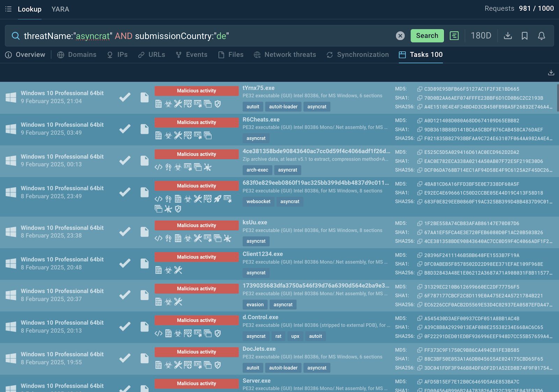The height and width of the screenshot is (392, 559).
Task: Clear the search query with the X icon
Action: pyautogui.click(x=400, y=36)
